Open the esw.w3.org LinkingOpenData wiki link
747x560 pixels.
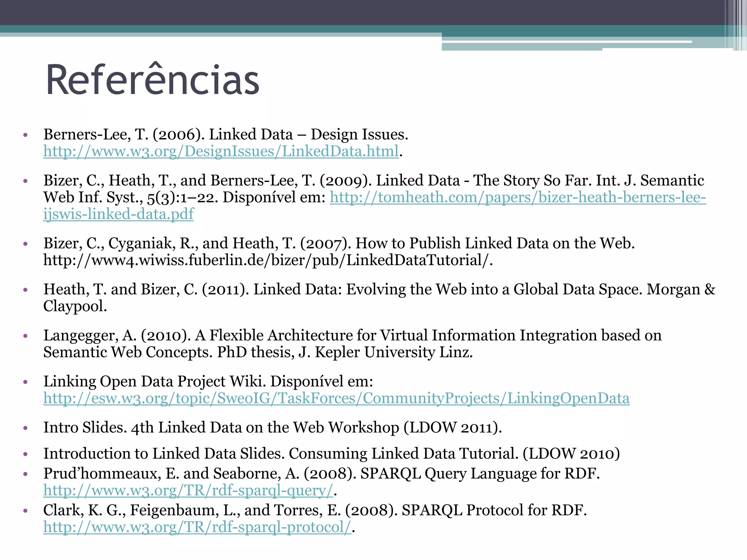point(336,398)
